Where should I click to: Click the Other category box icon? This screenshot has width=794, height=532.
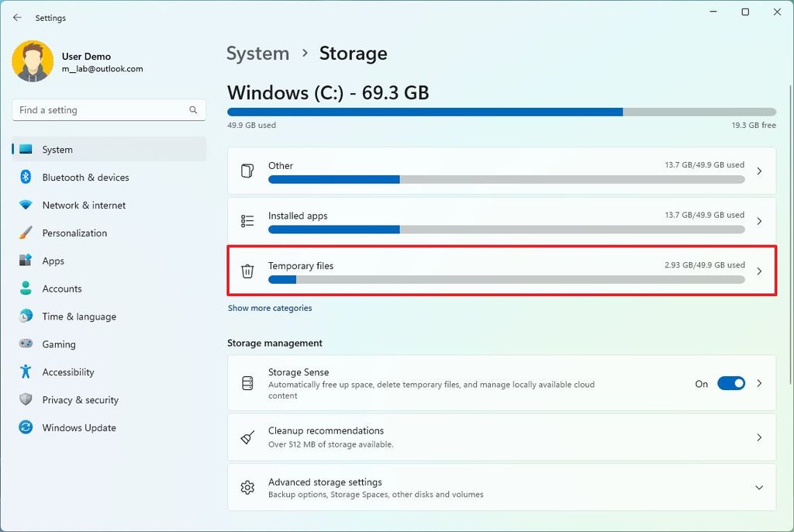point(247,171)
